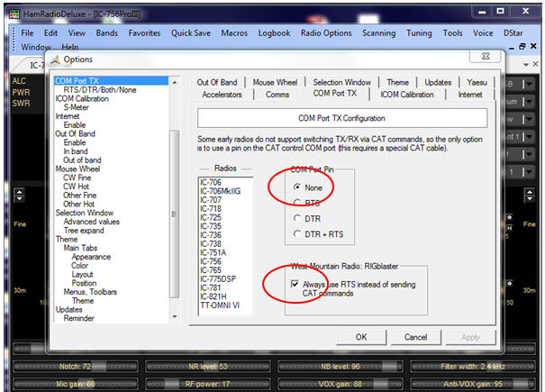Click the OK button
This screenshot has width=545, height=392.
[361, 337]
